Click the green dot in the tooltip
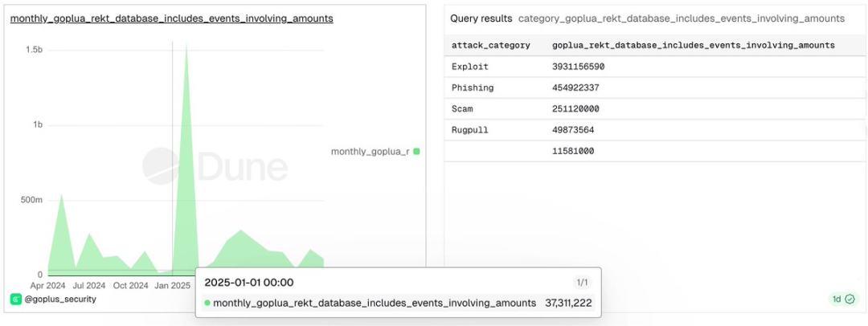Image resolution: width=868 pixels, height=326 pixels. tap(207, 303)
